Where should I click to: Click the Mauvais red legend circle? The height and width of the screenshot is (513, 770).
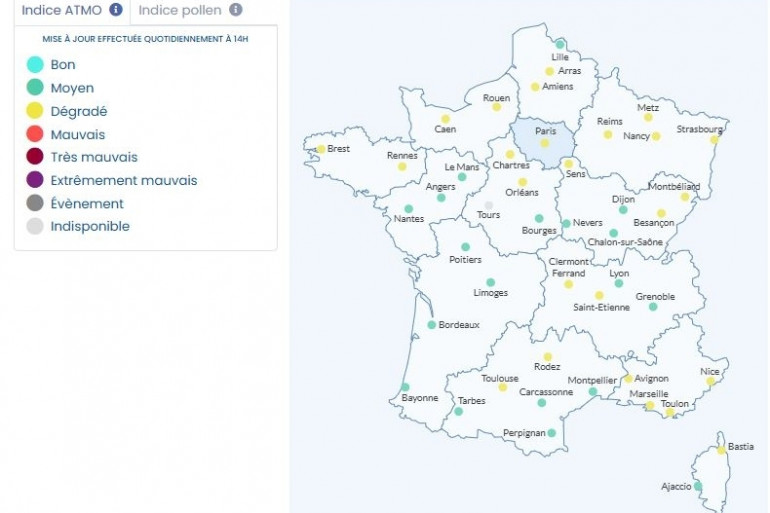pyautogui.click(x=35, y=134)
